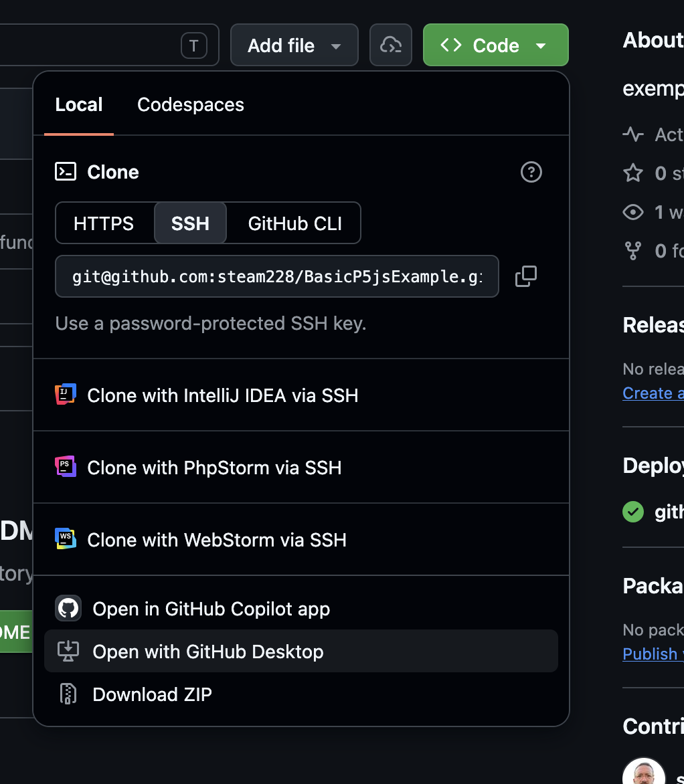Image resolution: width=684 pixels, height=784 pixels.
Task: Expand the Add file dropdown
Action: 294,45
